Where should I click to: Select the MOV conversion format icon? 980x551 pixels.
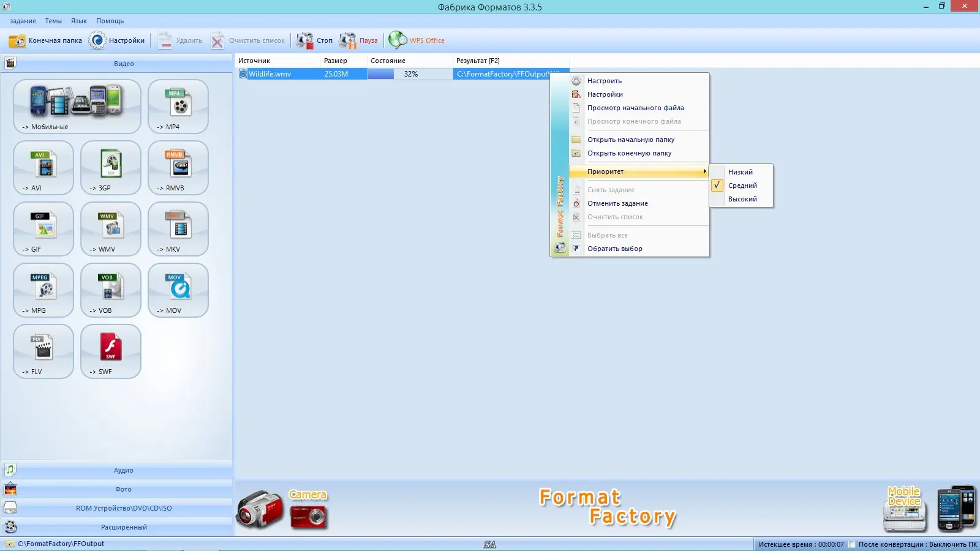click(178, 290)
